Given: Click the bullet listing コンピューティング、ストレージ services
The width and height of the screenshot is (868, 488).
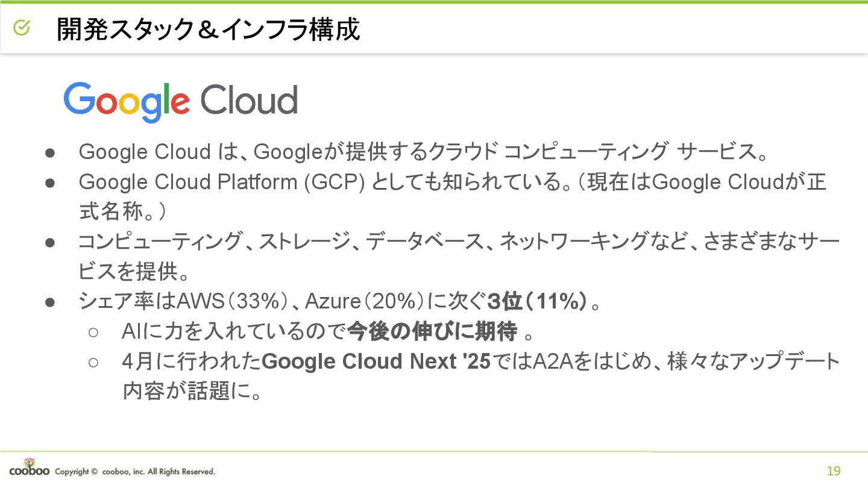Looking at the screenshot, I should click(x=459, y=257).
